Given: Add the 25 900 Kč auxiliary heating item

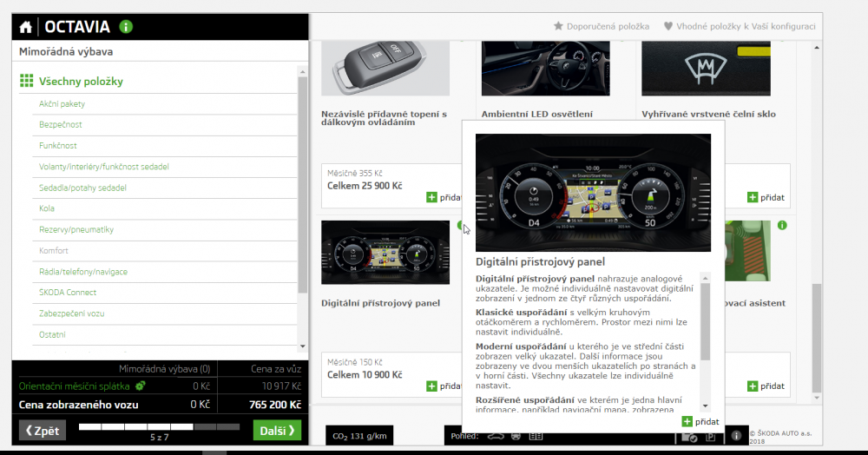Looking at the screenshot, I should (x=444, y=197).
